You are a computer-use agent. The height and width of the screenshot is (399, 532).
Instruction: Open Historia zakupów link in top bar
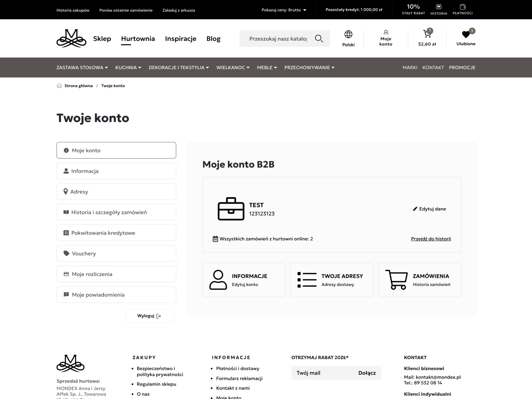click(73, 10)
